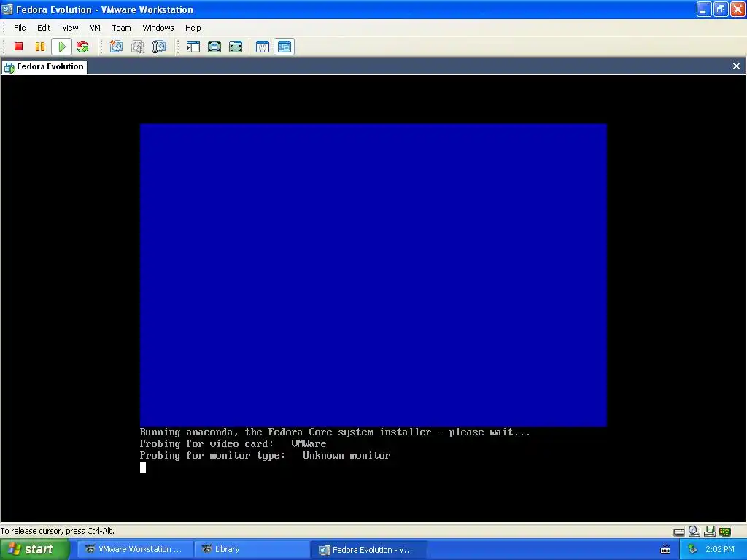Click the floppy drive status bar icon

coord(709,532)
